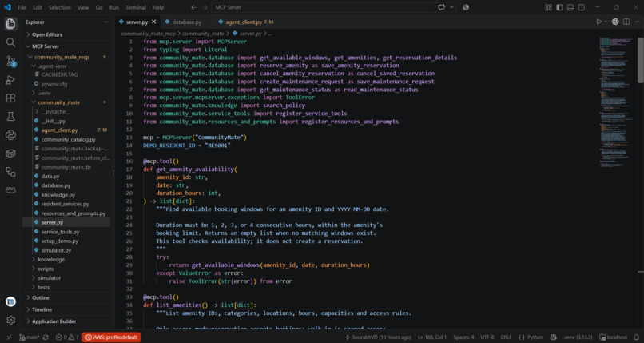644x343 pixels.
Task: Open the Extensions view
Action: coord(10,98)
